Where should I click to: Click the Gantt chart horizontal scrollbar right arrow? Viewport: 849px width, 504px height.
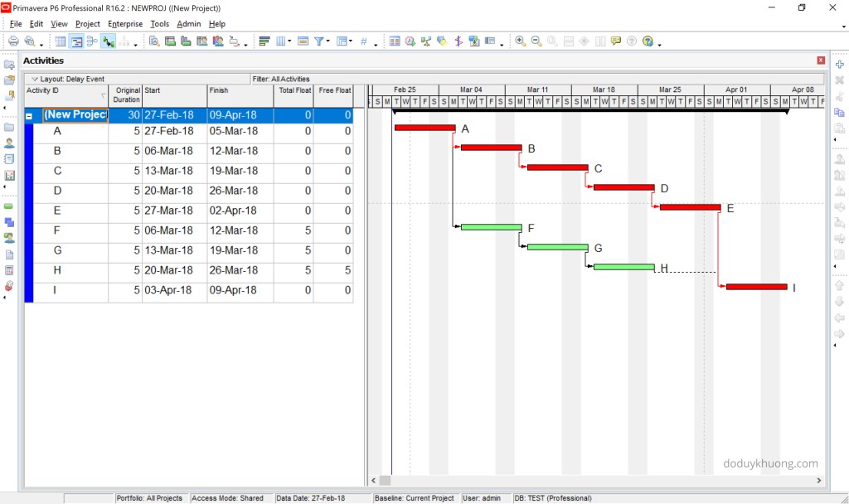pyautogui.click(x=817, y=480)
